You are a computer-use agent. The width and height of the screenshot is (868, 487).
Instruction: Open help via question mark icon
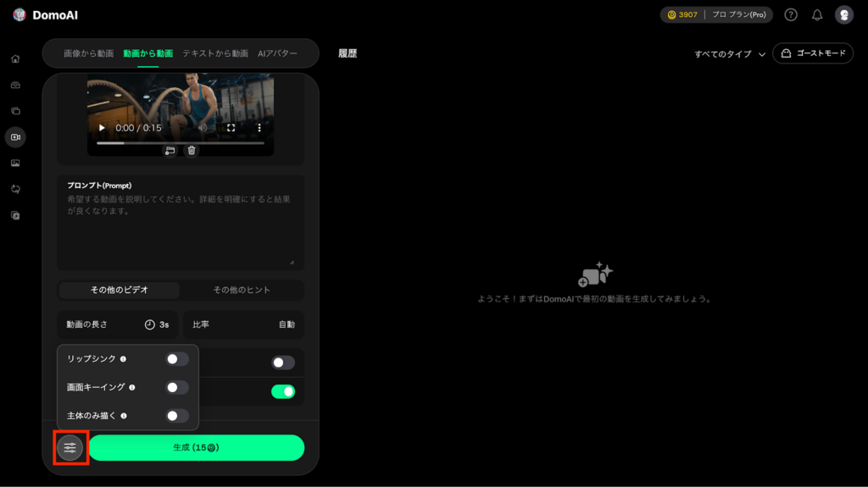click(x=791, y=14)
